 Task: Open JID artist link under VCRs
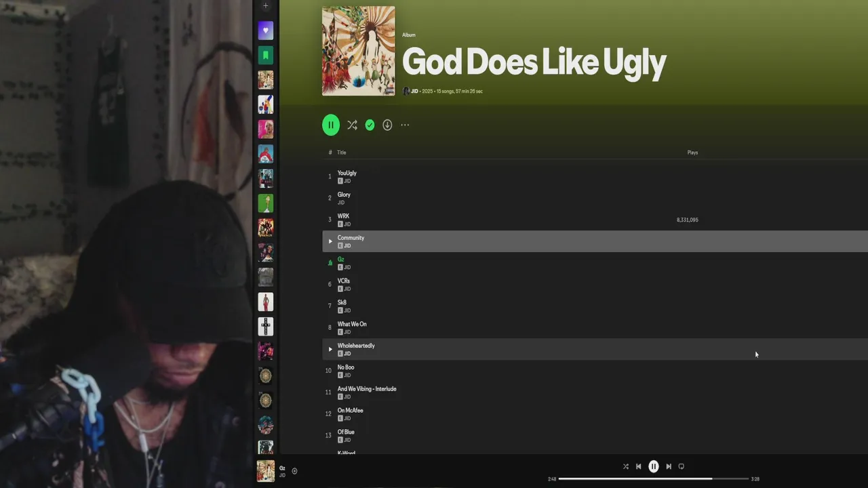click(x=347, y=289)
